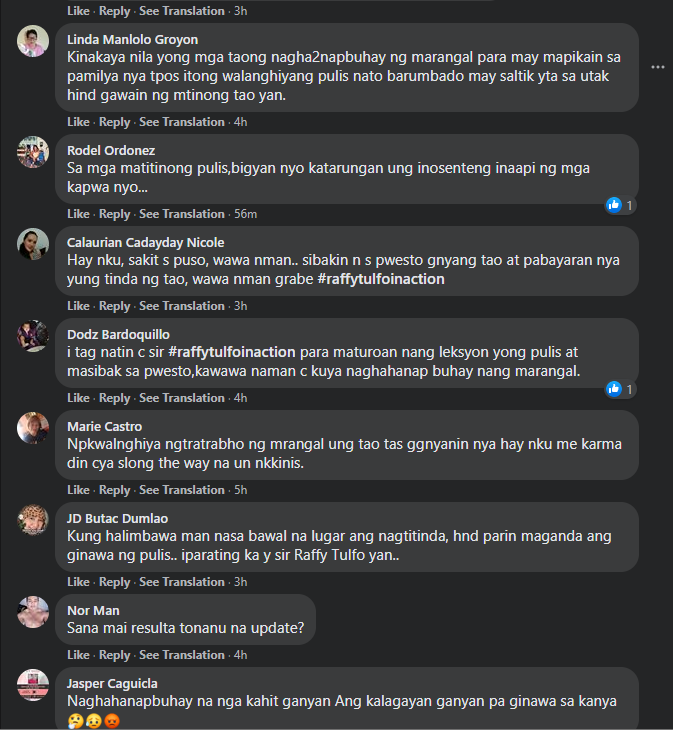This screenshot has height=730, width=673.
Task: Open Calaurian Cadayday Nicole's avatar
Action: click(33, 245)
